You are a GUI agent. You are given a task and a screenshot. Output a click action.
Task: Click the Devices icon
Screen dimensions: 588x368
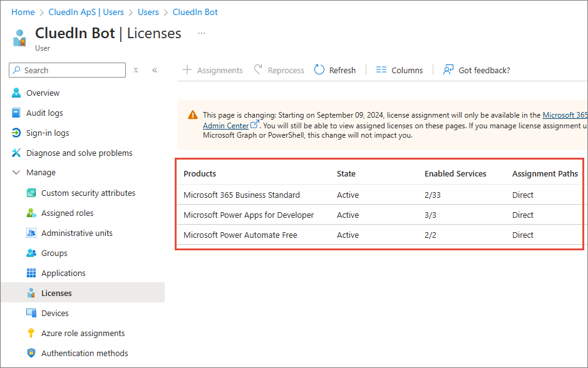click(x=31, y=313)
